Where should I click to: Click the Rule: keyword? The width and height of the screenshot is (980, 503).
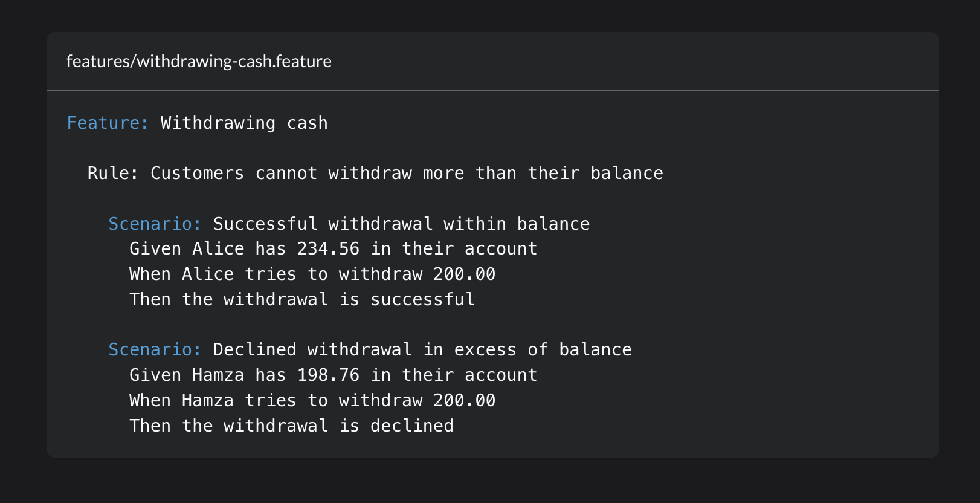[113, 174]
